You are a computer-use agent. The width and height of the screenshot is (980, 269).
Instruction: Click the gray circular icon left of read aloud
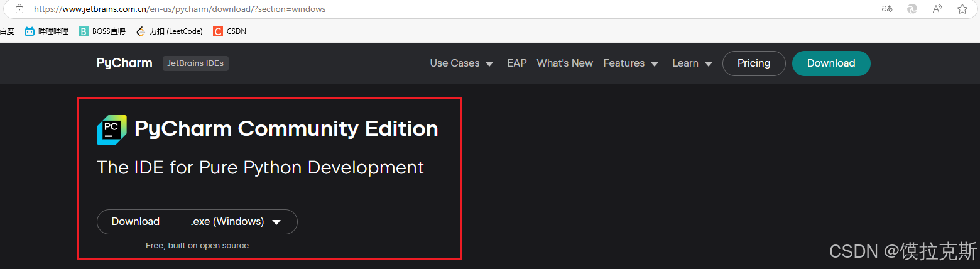click(912, 9)
